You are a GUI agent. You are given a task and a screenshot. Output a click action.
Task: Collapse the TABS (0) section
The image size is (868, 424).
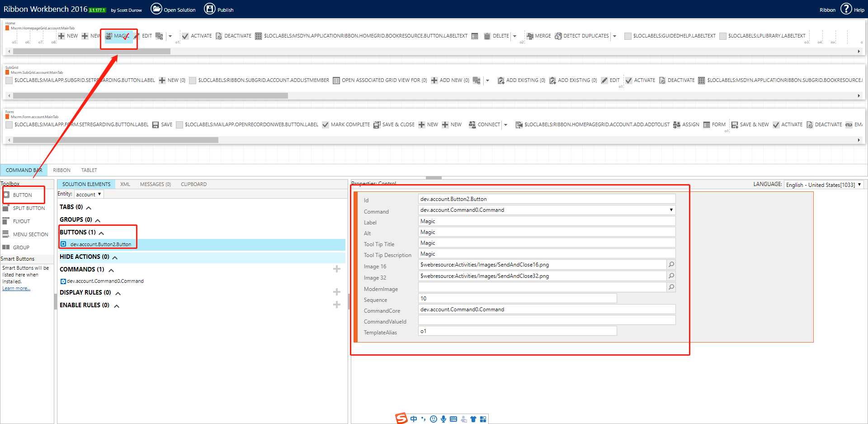pos(89,208)
